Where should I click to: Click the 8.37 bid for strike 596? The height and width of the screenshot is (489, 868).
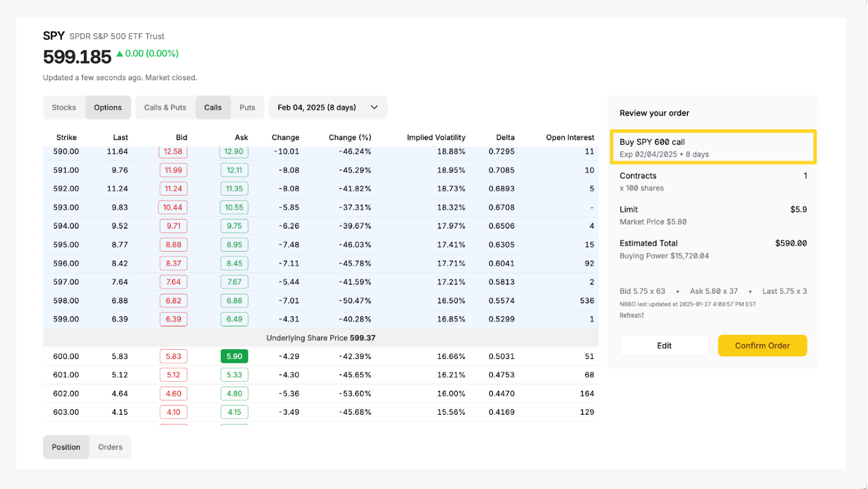click(x=174, y=263)
